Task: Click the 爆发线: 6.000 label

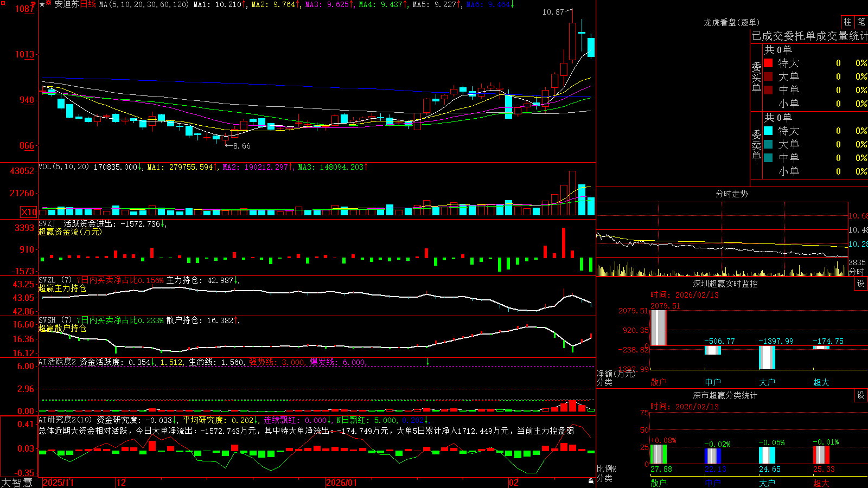Action: click(x=337, y=362)
